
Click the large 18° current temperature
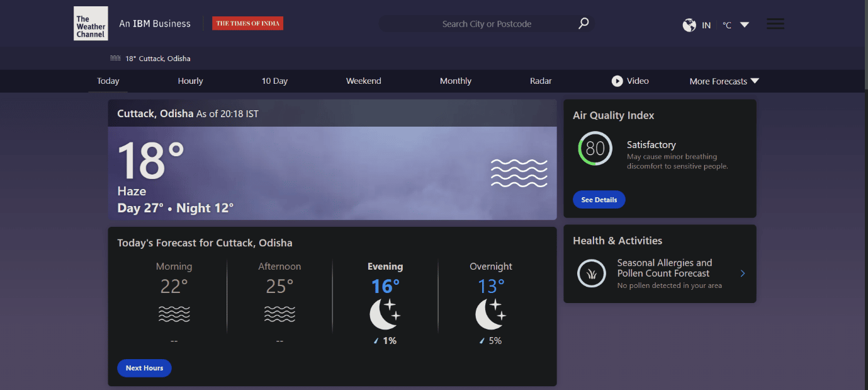click(x=151, y=161)
